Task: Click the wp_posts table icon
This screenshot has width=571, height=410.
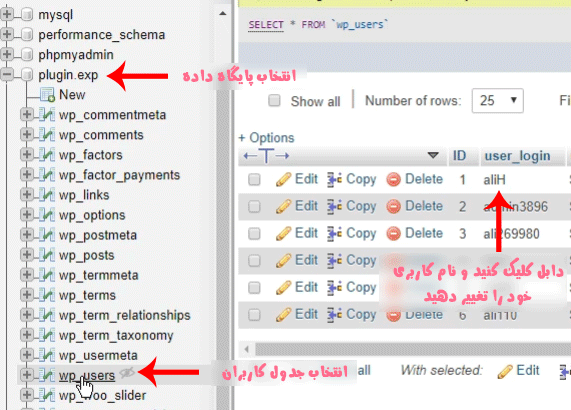Action: pos(47,255)
